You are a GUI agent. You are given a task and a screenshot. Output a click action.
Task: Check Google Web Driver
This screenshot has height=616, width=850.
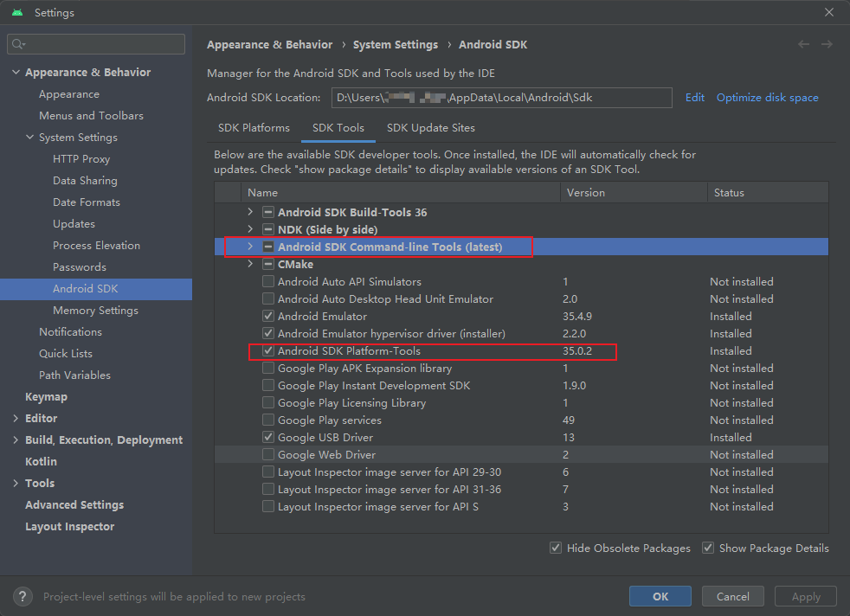click(x=267, y=455)
